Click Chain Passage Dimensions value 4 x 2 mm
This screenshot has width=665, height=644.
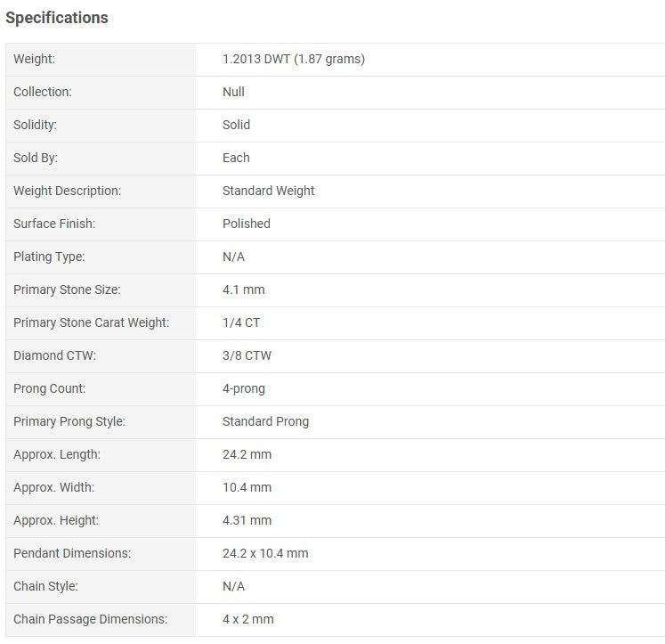(x=247, y=619)
